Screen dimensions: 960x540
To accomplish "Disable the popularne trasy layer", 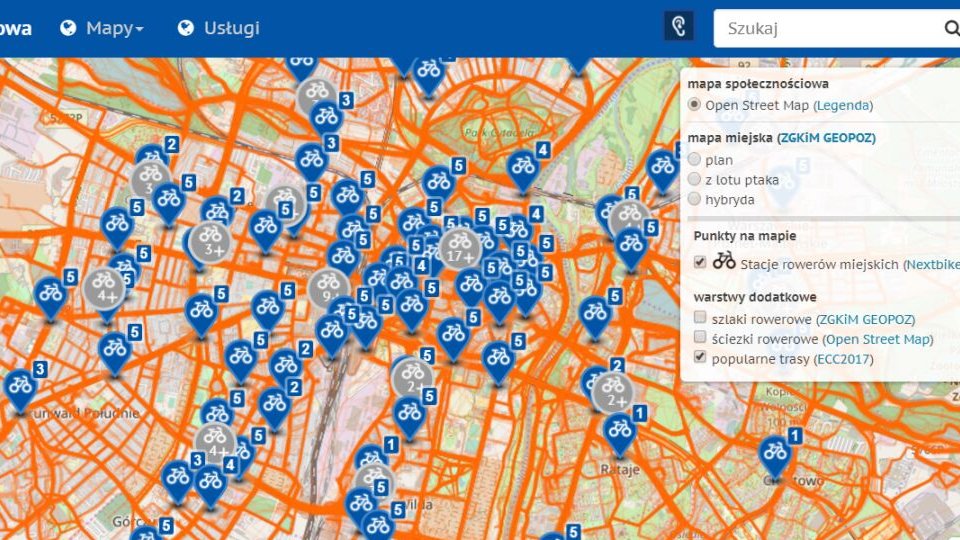I will coord(700,358).
